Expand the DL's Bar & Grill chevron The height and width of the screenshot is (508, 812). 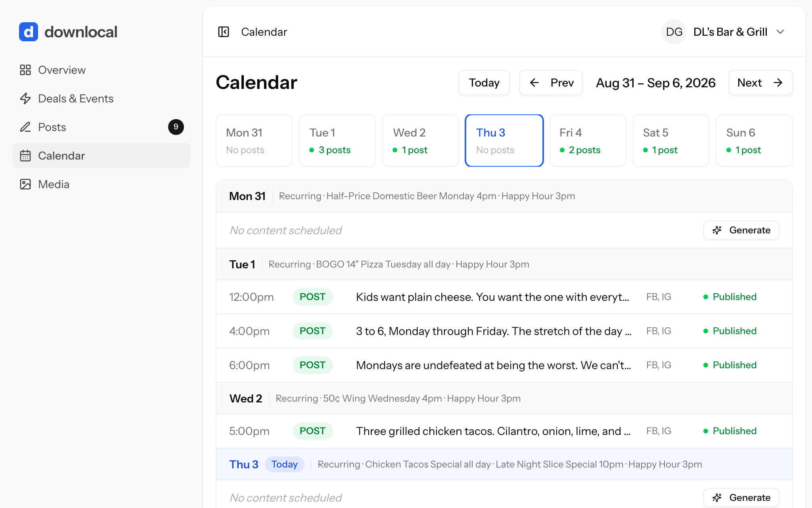(780, 32)
